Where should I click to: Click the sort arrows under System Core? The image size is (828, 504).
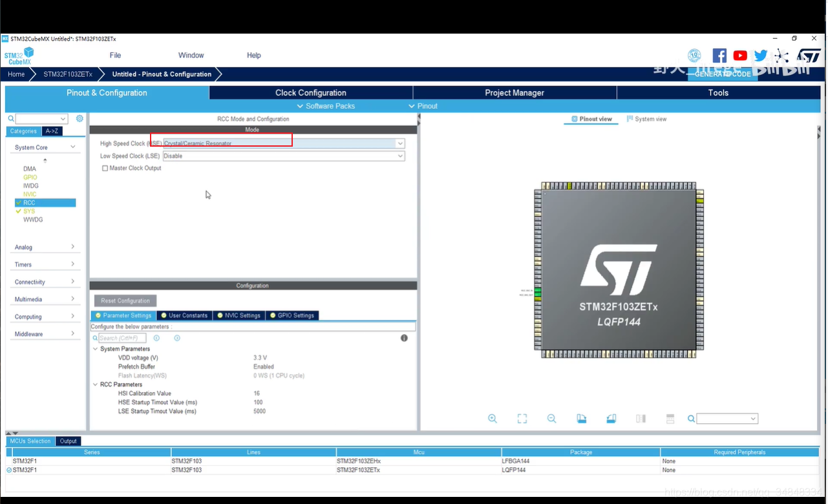click(x=45, y=160)
